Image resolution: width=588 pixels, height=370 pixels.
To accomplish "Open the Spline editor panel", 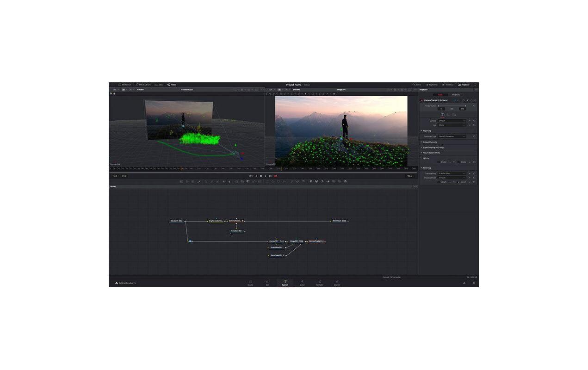I will 417,85.
